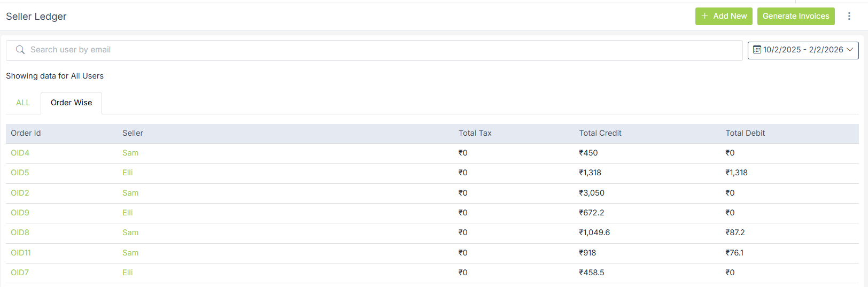The image size is (868, 287).
Task: Click the calendar icon in date range
Action: pos(757,50)
